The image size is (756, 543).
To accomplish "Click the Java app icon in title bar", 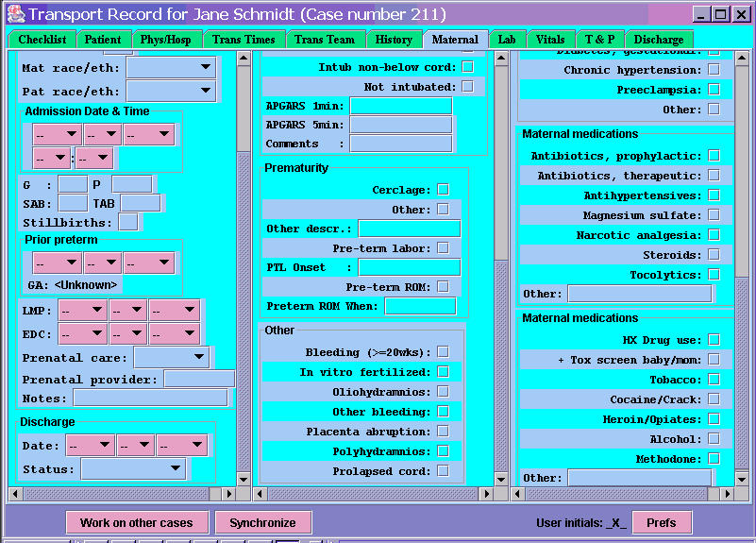I will click(x=13, y=14).
